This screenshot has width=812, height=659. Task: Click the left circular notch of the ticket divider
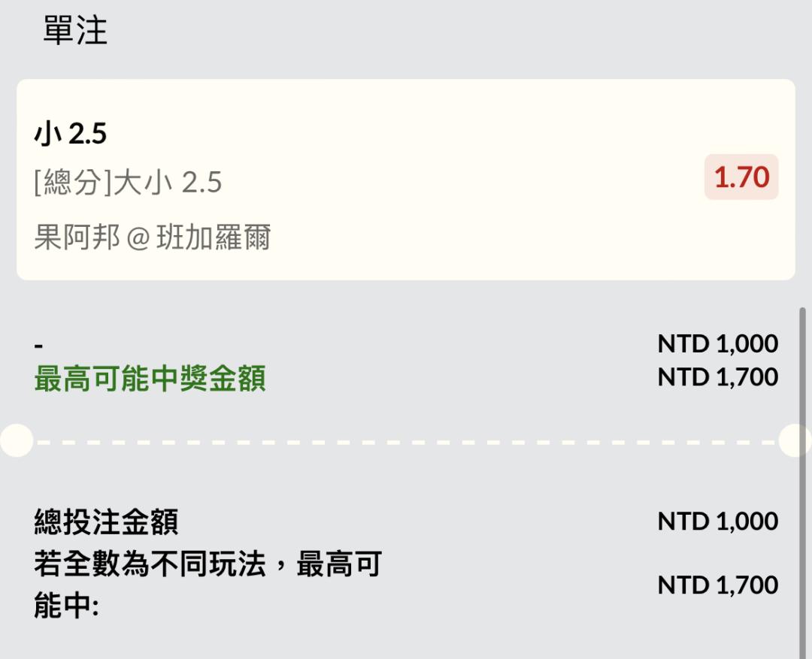17,440
